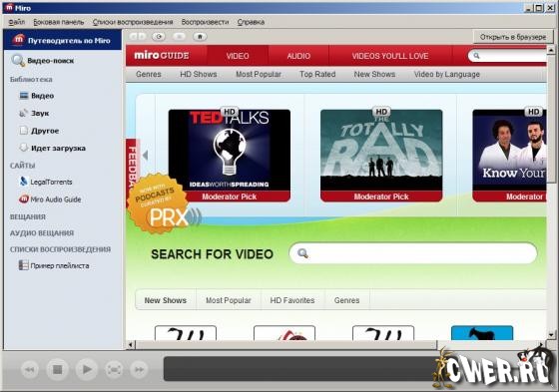
Task: Click the fullscreen playback button
Action: 114,369
